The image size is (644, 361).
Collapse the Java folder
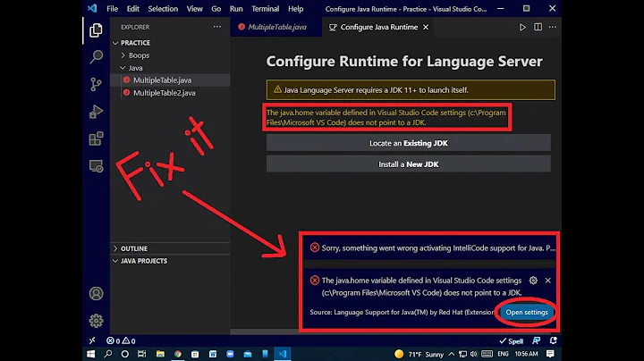pos(123,68)
